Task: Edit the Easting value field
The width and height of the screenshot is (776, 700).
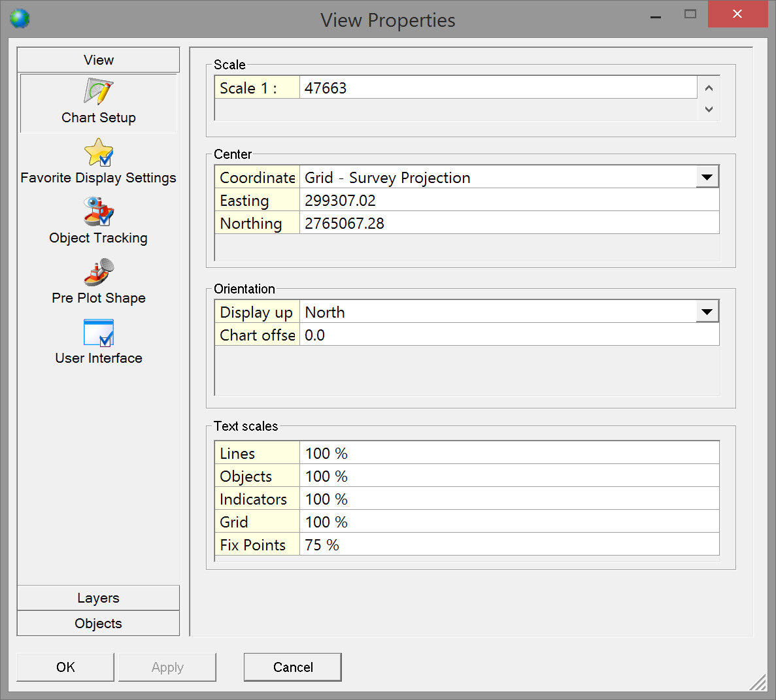Action: [x=509, y=201]
